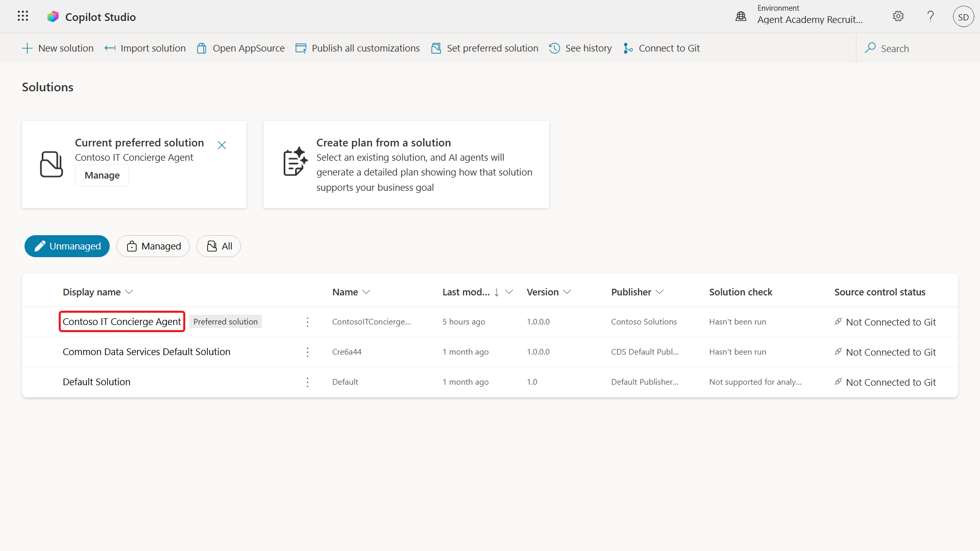The image size is (980, 551).
Task: Open the Environment picker globe icon
Action: pyautogui.click(x=741, y=17)
